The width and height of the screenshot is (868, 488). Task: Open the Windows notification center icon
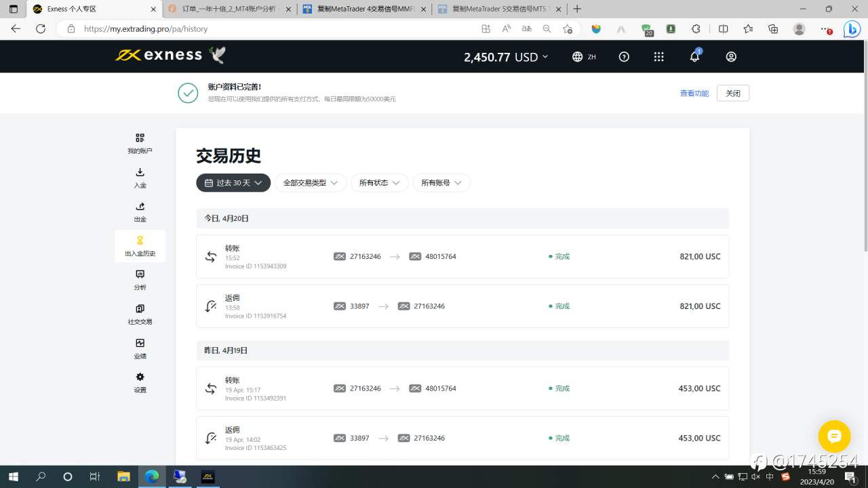850,476
